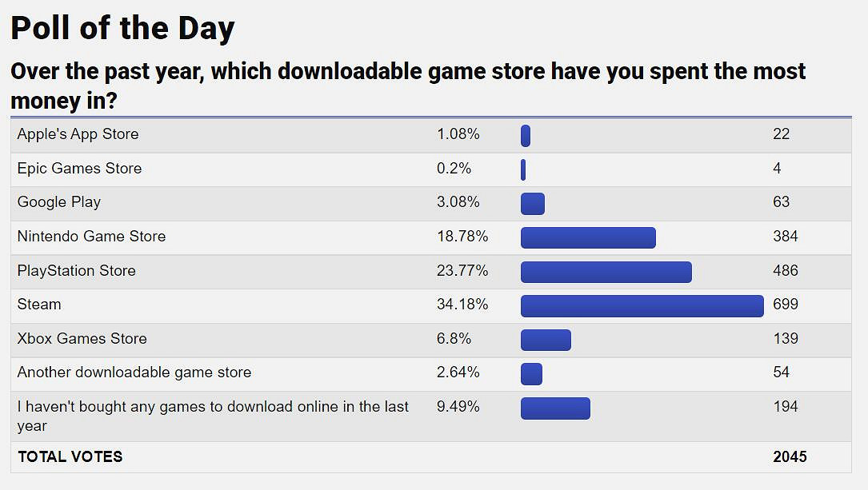The width and height of the screenshot is (868, 490).
Task: Select the Steam option label
Action: pyautogui.click(x=39, y=305)
